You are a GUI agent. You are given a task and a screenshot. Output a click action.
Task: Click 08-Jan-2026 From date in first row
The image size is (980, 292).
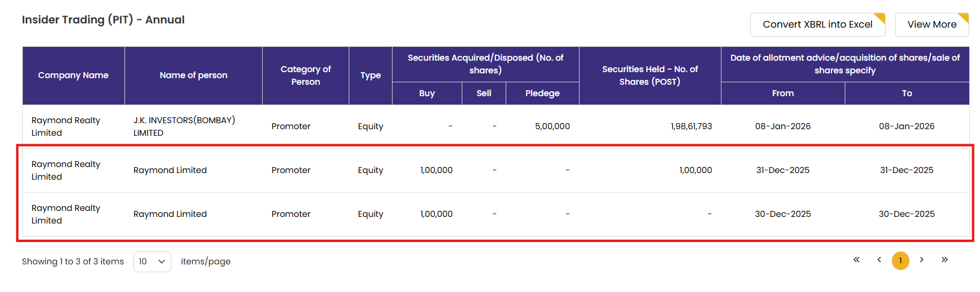(x=783, y=126)
